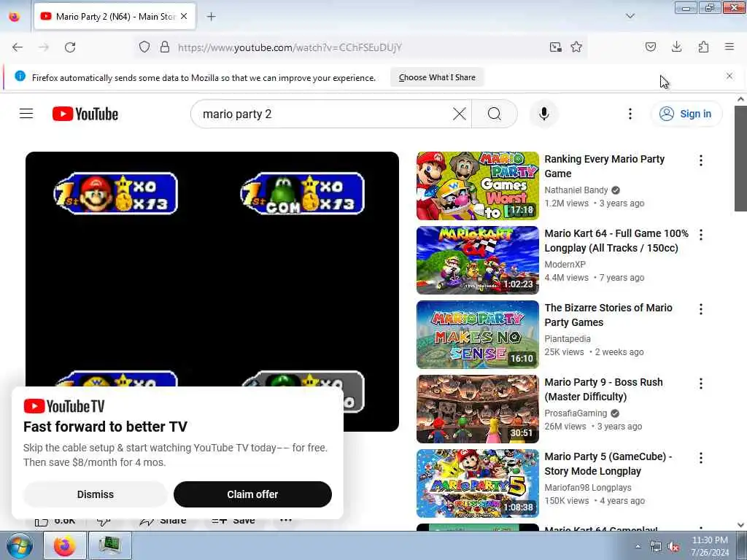
Task: Run search with magnifier button
Action: pyautogui.click(x=495, y=114)
